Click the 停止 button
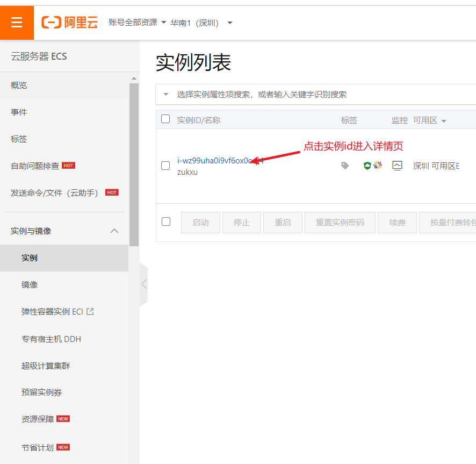This screenshot has height=464, width=476. coord(242,223)
